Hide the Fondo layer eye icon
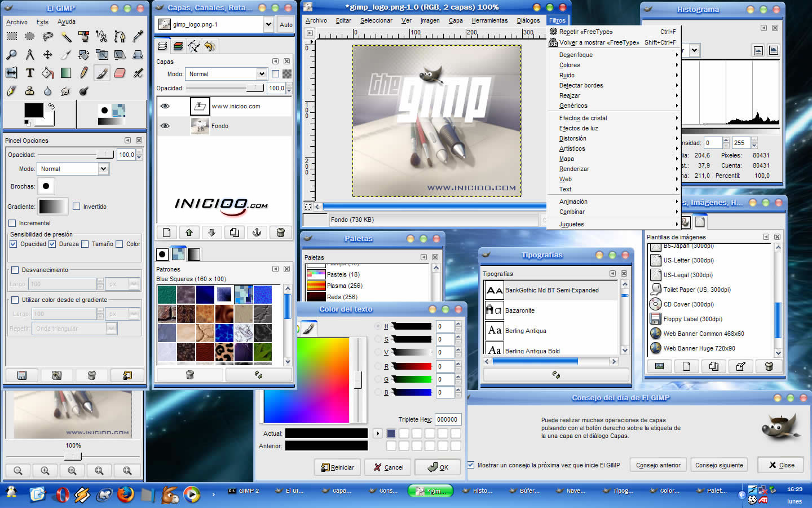The image size is (812, 508). tap(165, 126)
